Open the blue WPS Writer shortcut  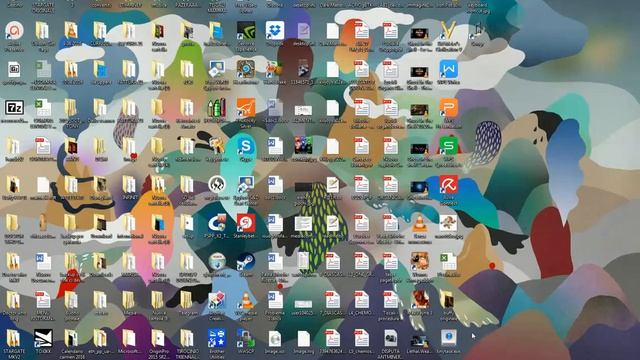click(448, 69)
